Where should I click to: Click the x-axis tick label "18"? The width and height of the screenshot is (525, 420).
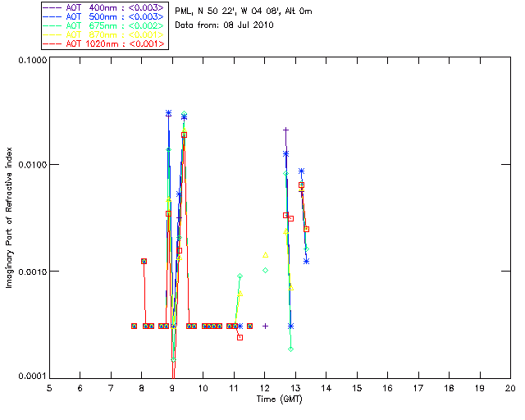(x=449, y=388)
